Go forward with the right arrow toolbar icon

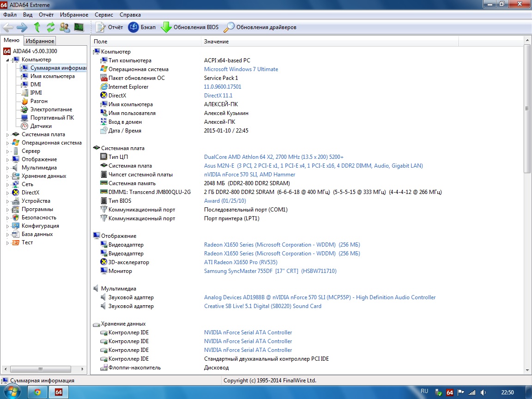[22, 27]
